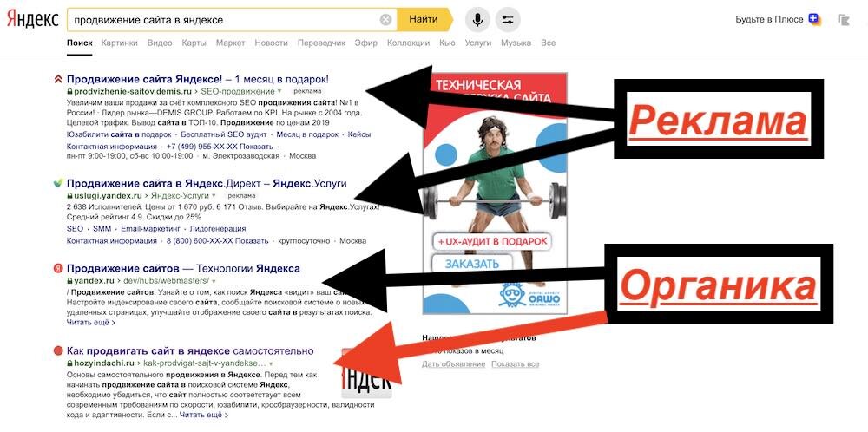Click the green checkmark favicon of uslugi.yandex.ru
Screen dimensions: 868x432
pyautogui.click(x=58, y=183)
